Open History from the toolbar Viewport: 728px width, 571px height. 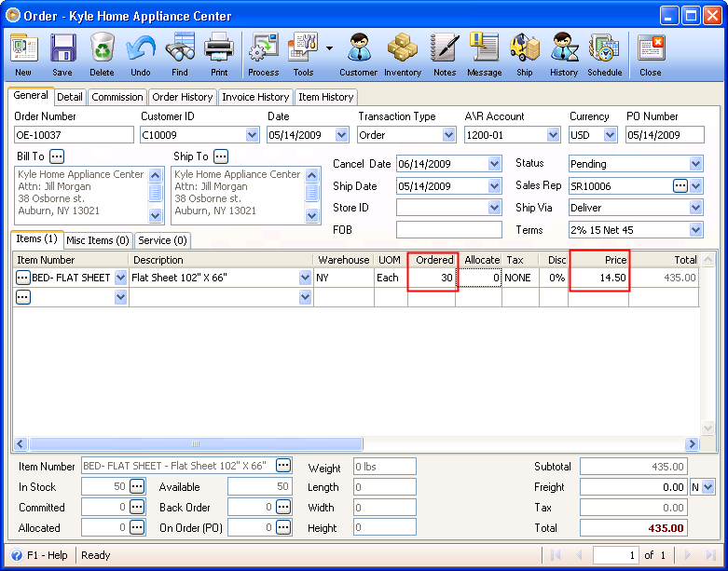(x=564, y=54)
